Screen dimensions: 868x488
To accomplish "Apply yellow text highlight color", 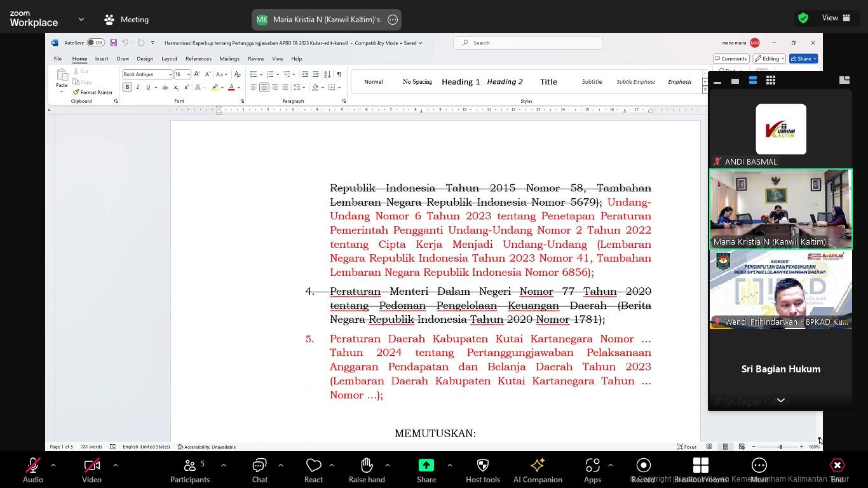I will pos(215,87).
